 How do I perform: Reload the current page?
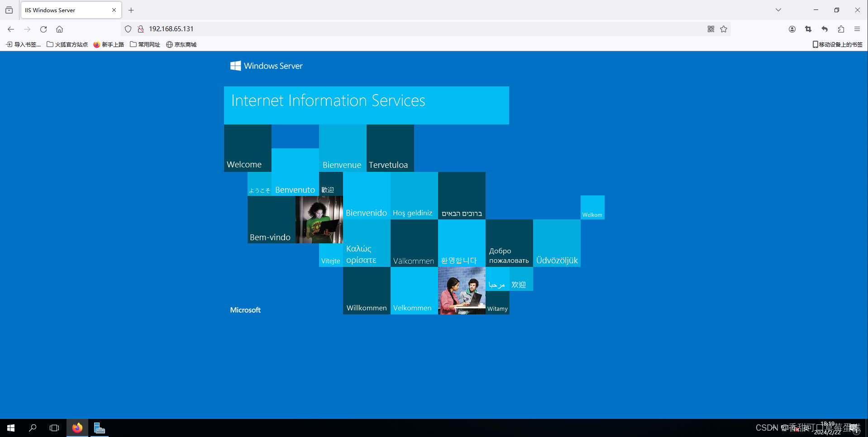[43, 29]
